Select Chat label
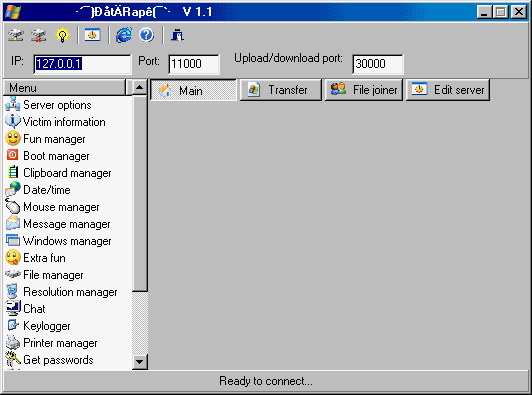 point(34,309)
